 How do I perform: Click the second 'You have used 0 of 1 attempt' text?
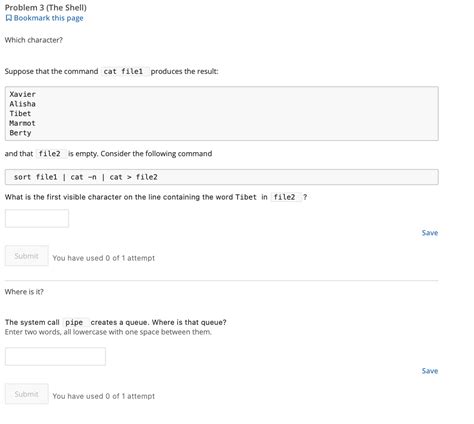[x=104, y=396]
